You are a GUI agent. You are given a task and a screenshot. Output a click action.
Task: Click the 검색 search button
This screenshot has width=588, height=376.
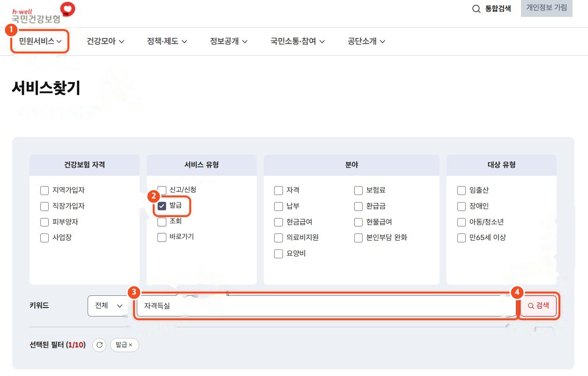pos(539,306)
